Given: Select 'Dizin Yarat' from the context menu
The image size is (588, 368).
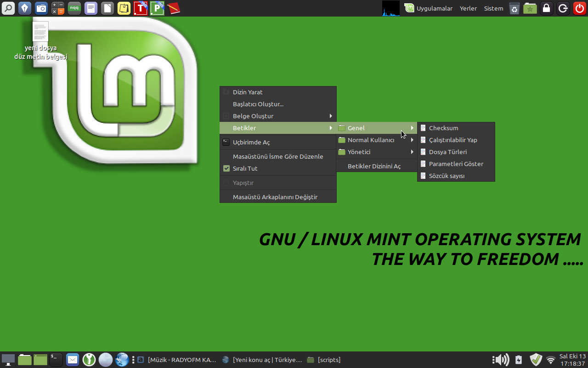Looking at the screenshot, I should click(278, 92).
